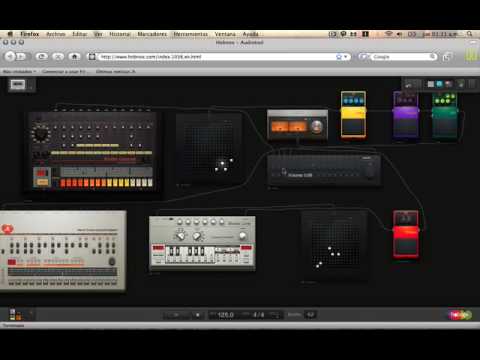This screenshot has height=360, width=480.
Task: Open the Últimas noticias bookmark
Action: (x=116, y=71)
